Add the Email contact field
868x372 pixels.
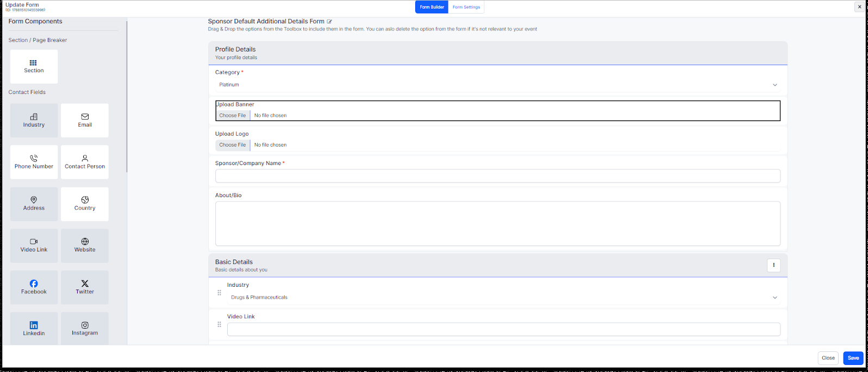(x=85, y=121)
